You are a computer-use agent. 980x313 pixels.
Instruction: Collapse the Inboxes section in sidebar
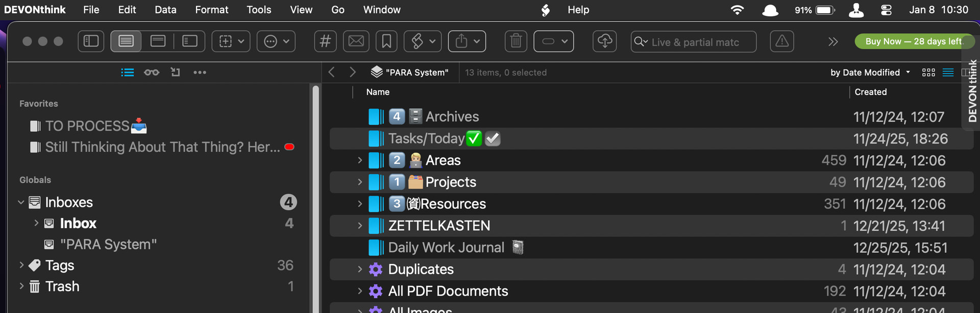pos(21,202)
